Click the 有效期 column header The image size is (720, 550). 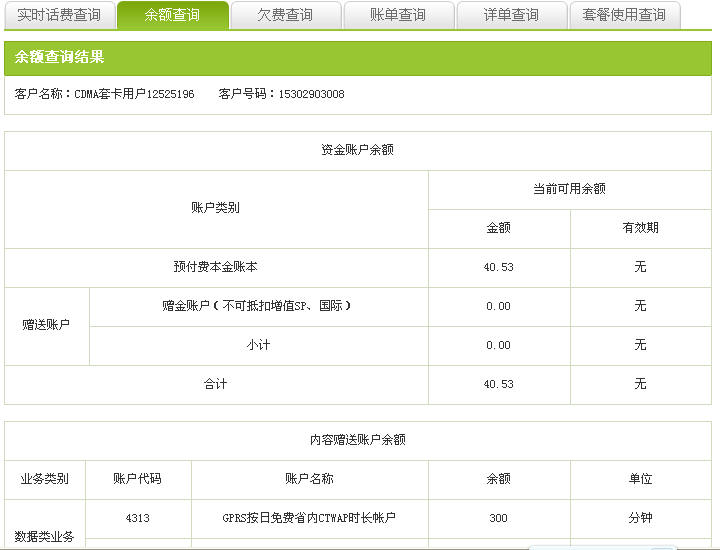(x=640, y=228)
